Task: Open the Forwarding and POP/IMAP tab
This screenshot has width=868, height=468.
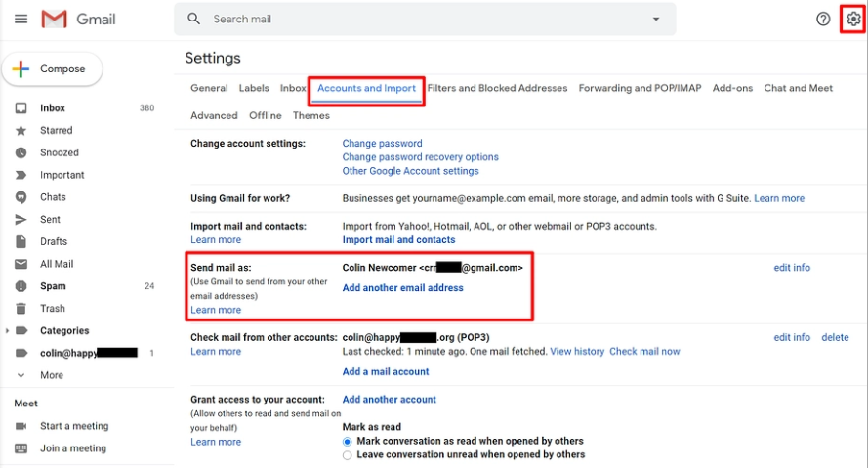Action: 640,88
